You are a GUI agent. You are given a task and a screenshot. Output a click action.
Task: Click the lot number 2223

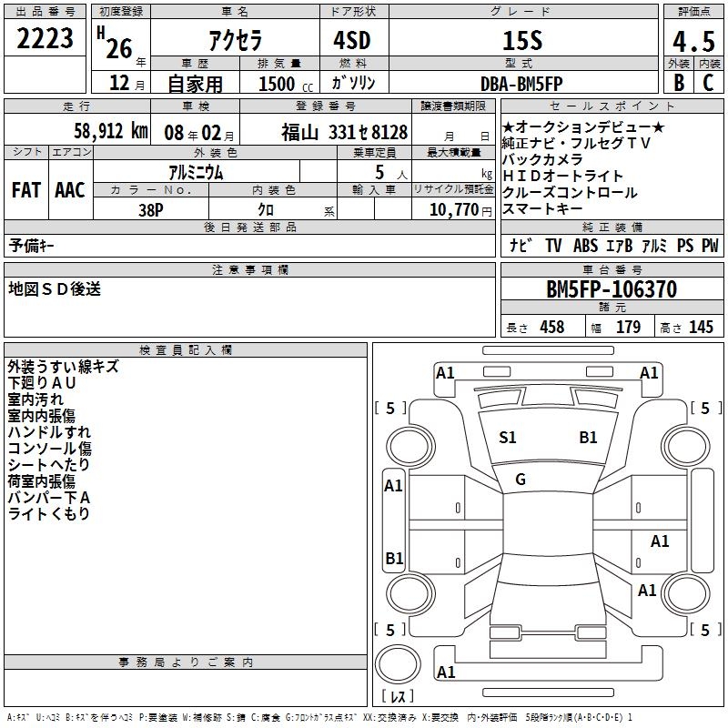pyautogui.click(x=45, y=38)
